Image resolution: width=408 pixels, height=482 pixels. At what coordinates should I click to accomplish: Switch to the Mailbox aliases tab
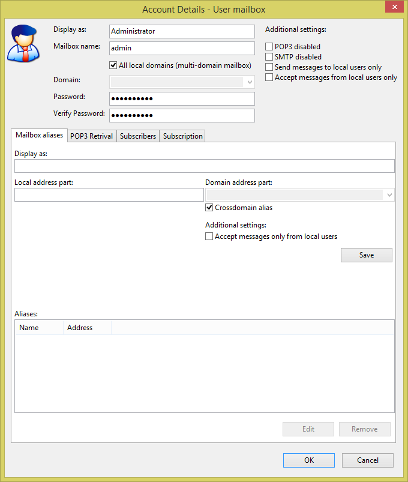point(39,135)
